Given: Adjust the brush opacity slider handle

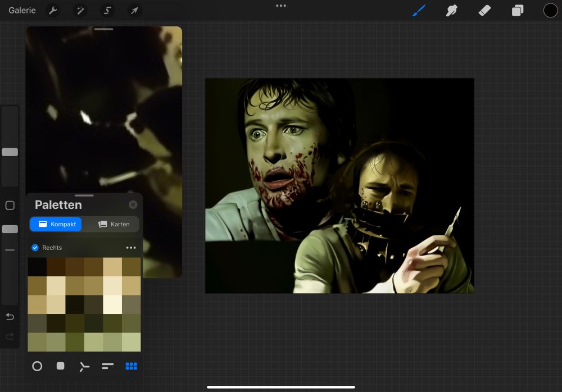Looking at the screenshot, I should [10, 229].
